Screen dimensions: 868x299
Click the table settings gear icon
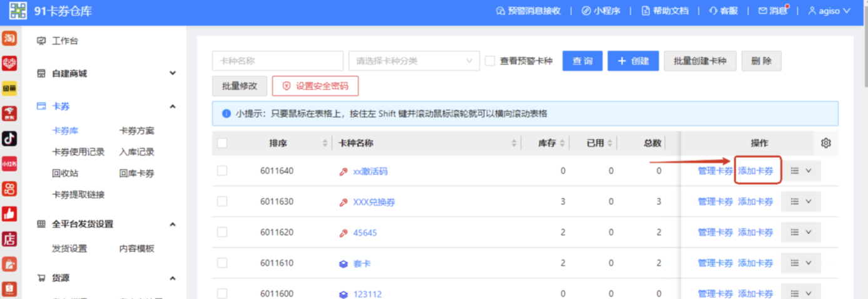825,144
